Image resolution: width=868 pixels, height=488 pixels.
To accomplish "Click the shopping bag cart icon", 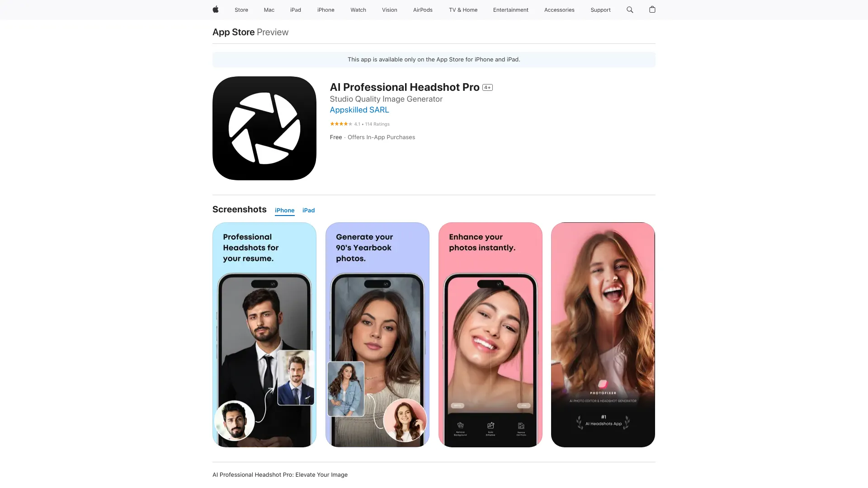I will [651, 9].
